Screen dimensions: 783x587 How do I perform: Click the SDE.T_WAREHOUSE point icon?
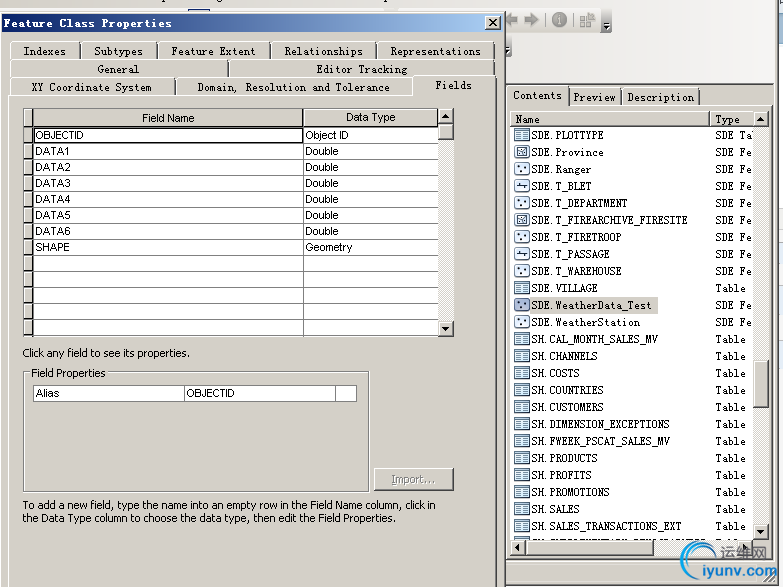pyautogui.click(x=522, y=271)
